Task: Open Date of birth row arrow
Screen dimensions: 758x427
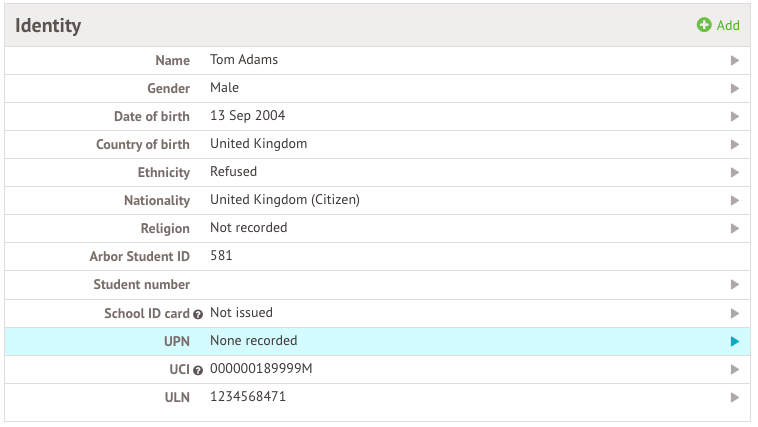Action: coord(735,117)
